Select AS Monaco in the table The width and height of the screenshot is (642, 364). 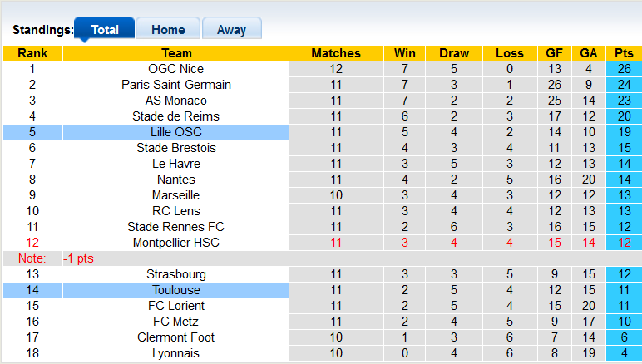point(175,101)
